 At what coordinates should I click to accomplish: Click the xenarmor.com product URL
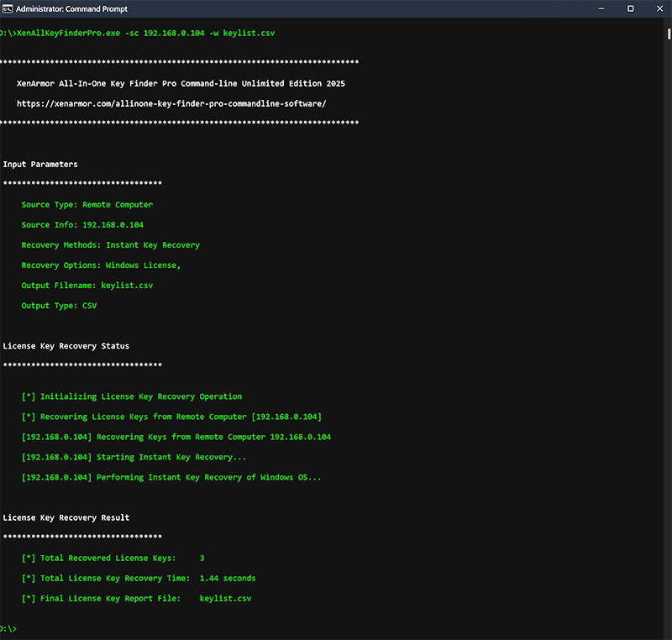[171, 104]
